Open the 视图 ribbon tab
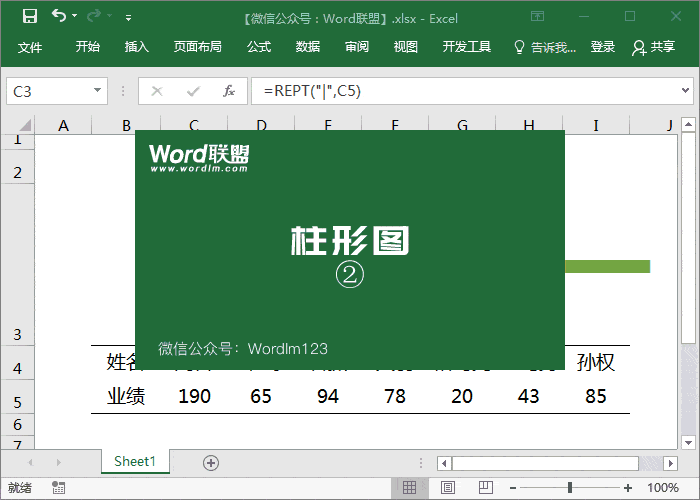This screenshot has height=500, width=700. (405, 46)
